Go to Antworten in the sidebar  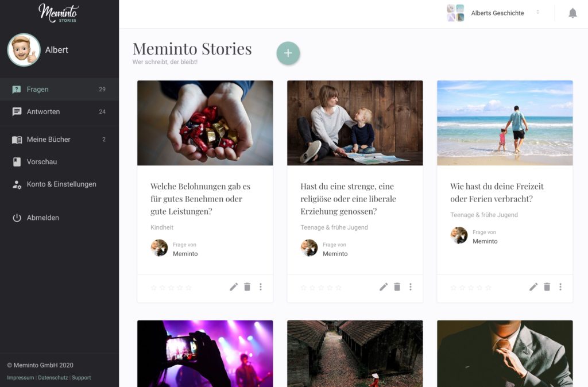tap(59, 112)
